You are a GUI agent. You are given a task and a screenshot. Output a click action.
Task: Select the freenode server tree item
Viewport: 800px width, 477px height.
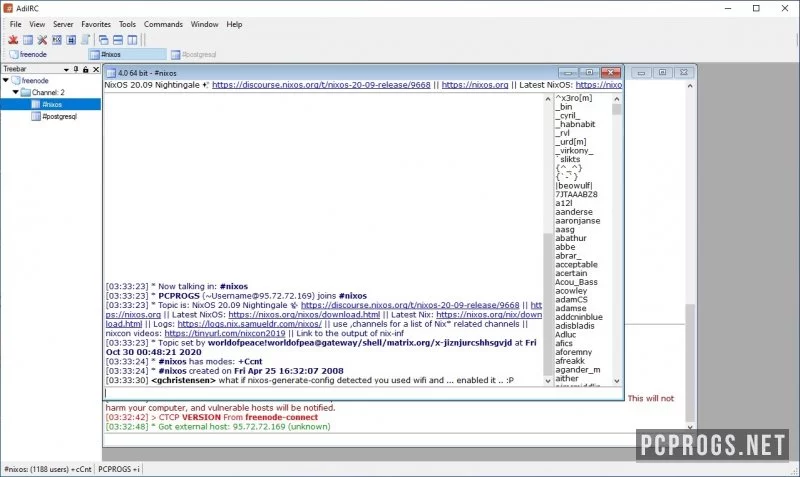point(35,81)
